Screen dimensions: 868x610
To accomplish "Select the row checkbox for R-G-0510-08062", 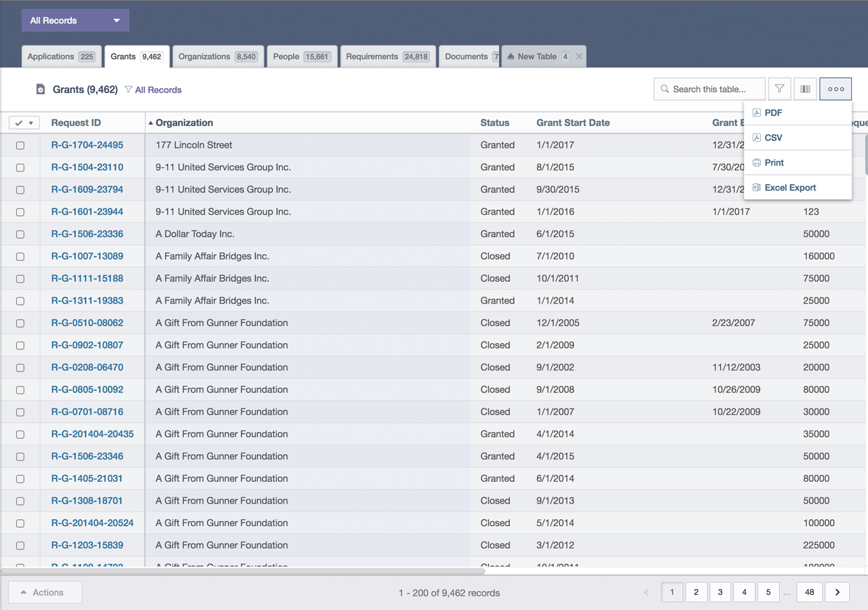I will point(20,323).
